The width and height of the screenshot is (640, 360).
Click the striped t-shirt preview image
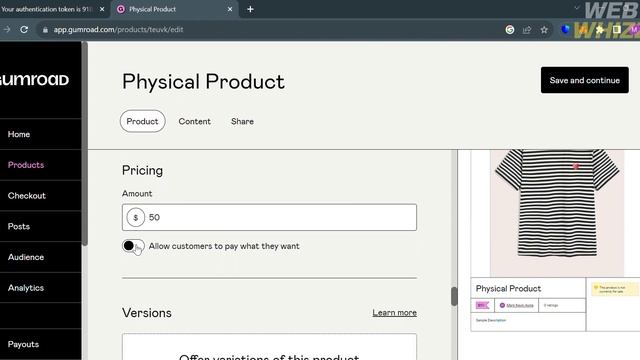(557, 213)
